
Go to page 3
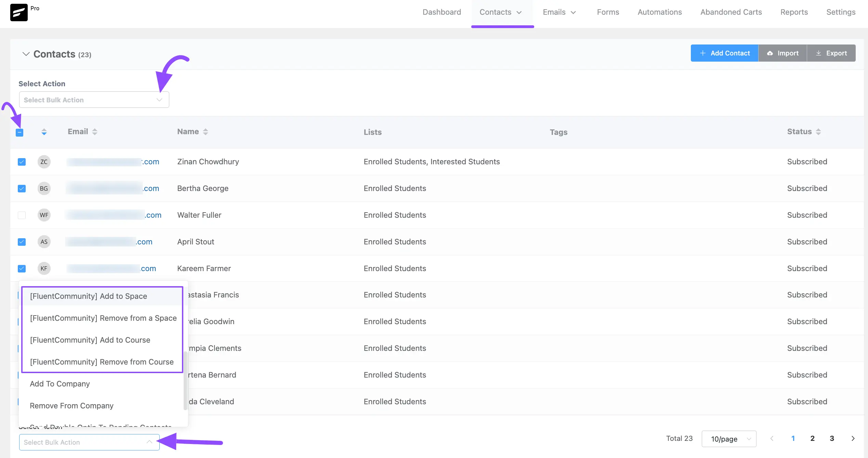(832, 438)
